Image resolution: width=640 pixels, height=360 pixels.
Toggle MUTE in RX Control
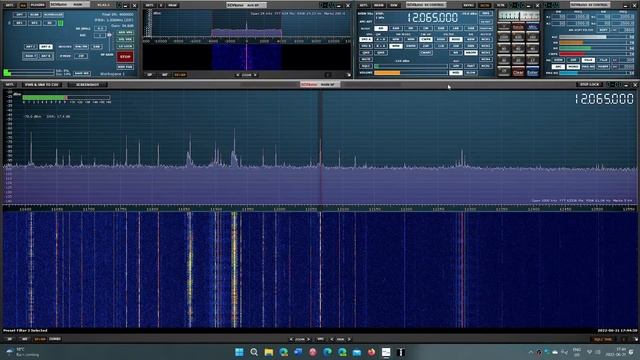click(366, 59)
